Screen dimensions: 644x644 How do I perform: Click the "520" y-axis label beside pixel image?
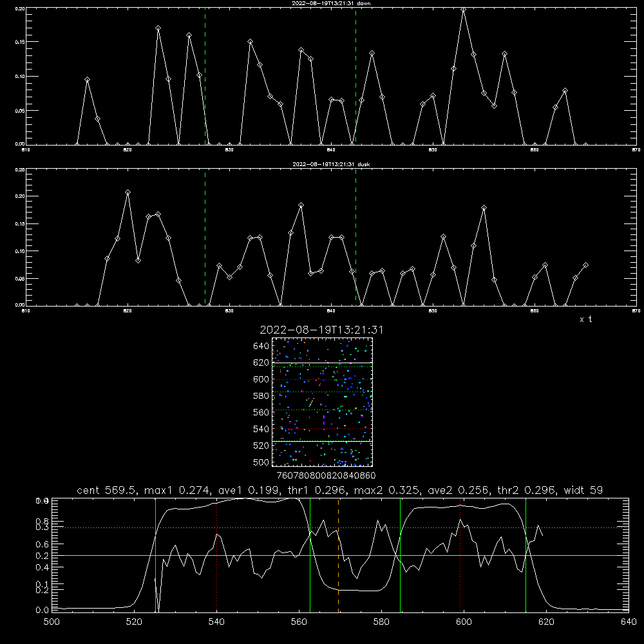click(x=261, y=446)
